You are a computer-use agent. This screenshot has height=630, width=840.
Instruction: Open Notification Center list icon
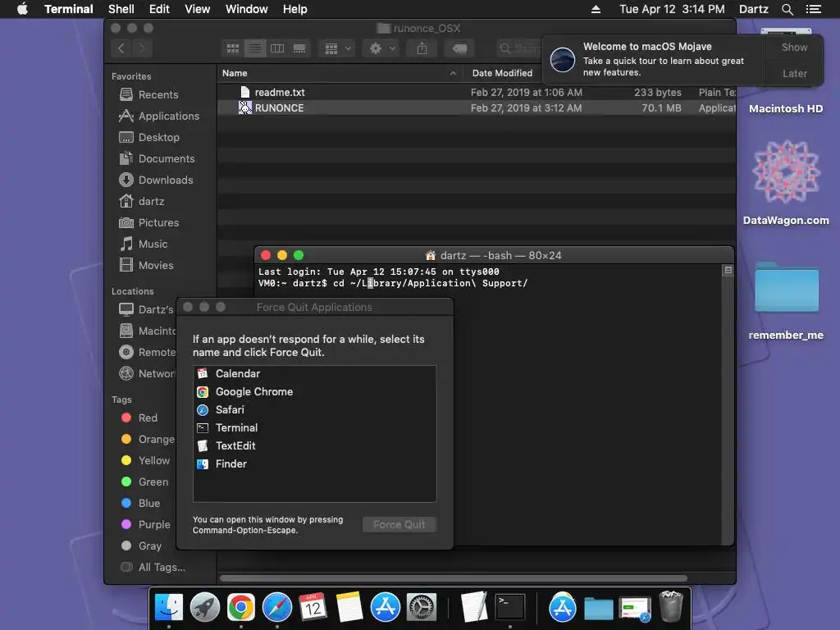813,9
